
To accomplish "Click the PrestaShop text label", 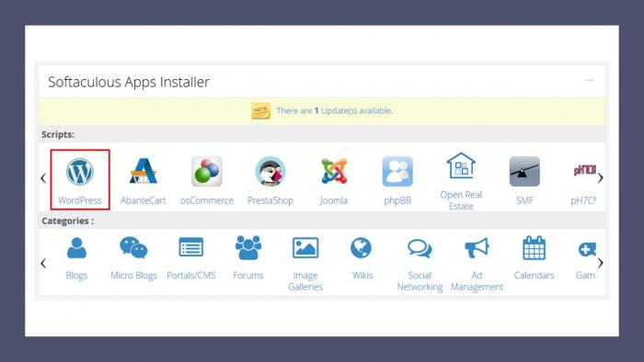I will click(270, 200).
